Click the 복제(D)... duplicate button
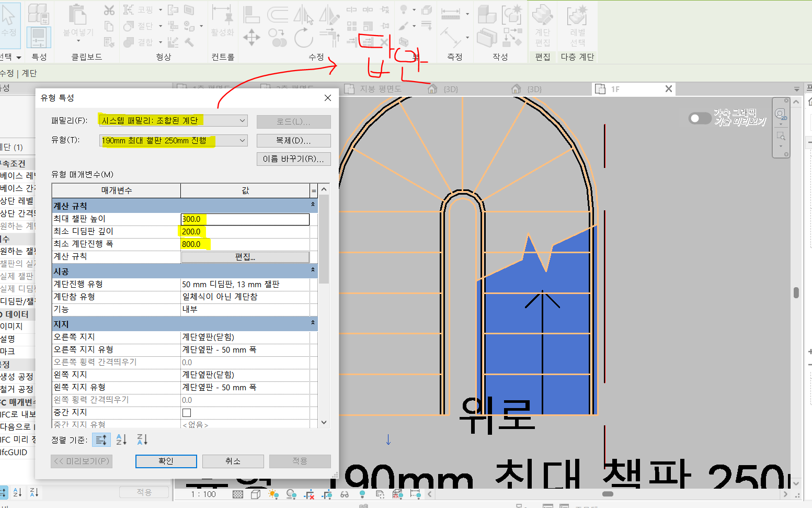The height and width of the screenshot is (508, 812). pyautogui.click(x=293, y=141)
